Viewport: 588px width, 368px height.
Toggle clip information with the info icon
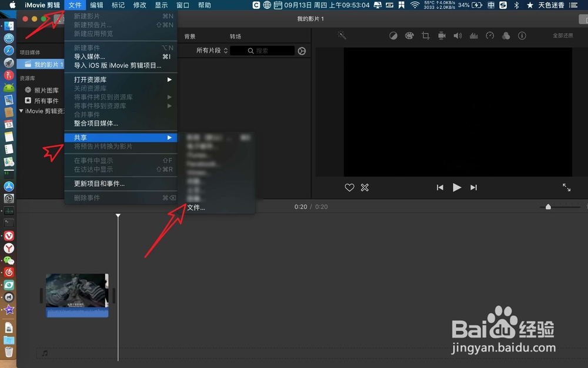pyautogui.click(x=522, y=36)
